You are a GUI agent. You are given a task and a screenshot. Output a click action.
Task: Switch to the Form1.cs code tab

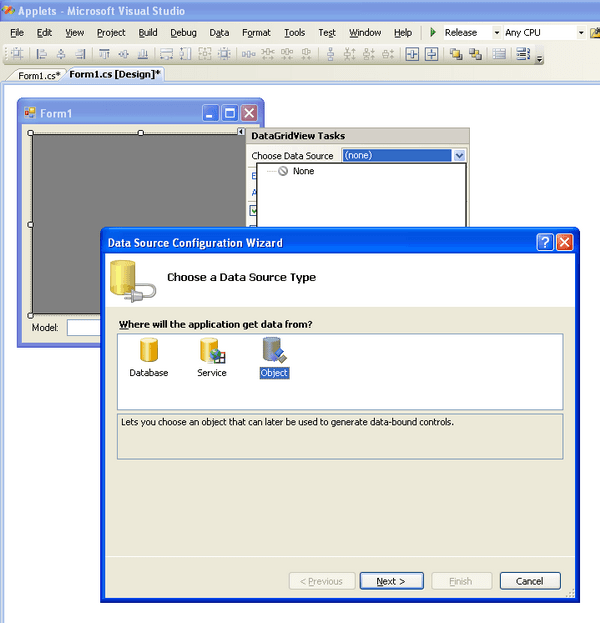(38, 75)
